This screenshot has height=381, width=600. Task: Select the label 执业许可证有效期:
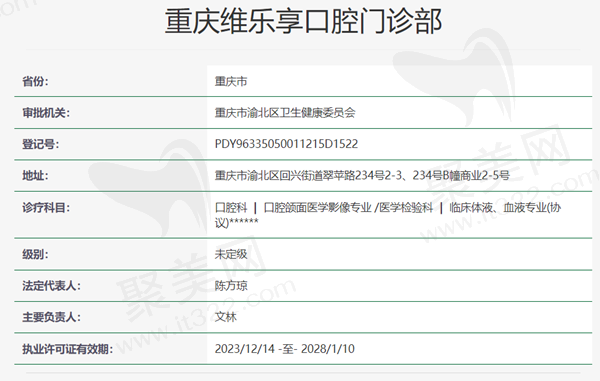(x=67, y=349)
